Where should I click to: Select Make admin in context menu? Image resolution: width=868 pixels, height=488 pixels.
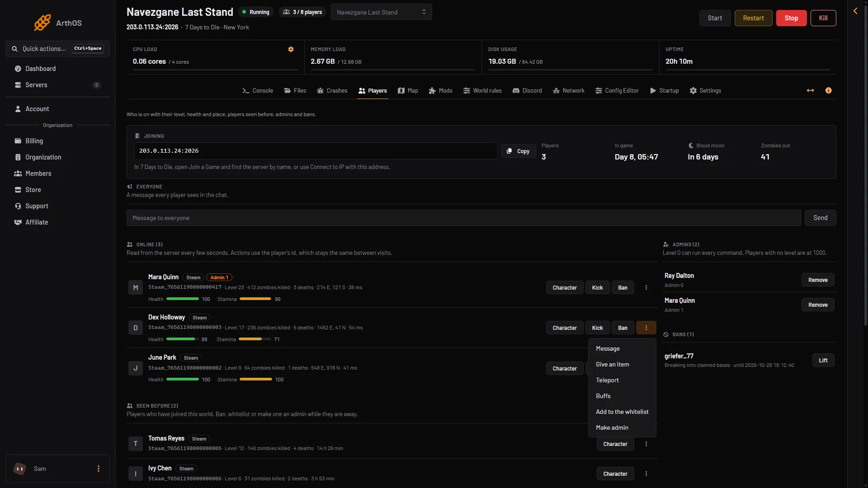[622, 427]
